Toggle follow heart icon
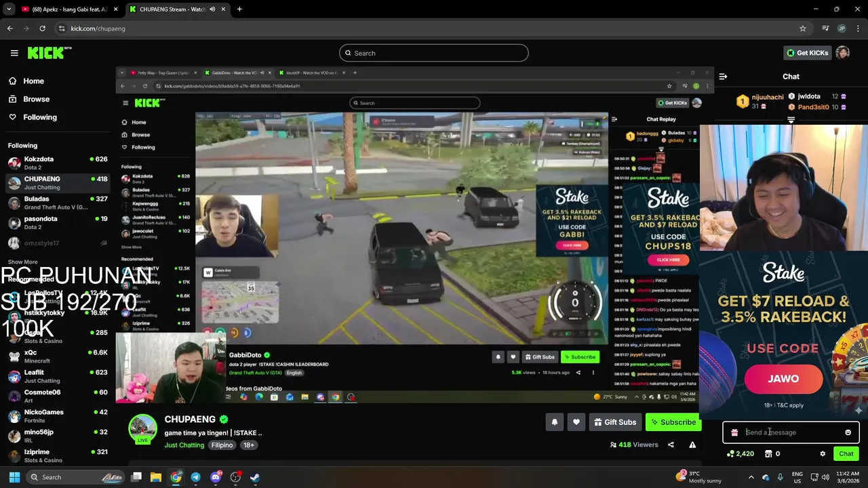868x488 pixels. [576, 422]
